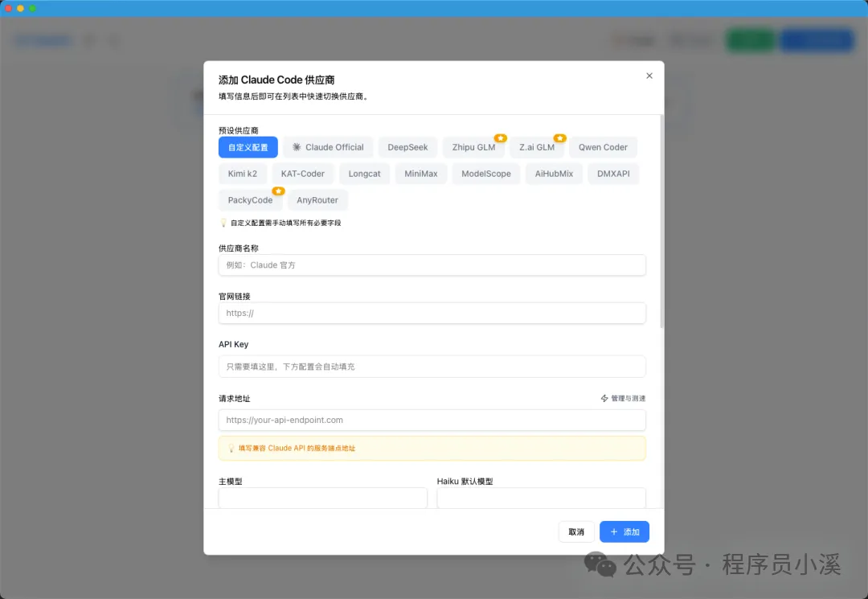This screenshot has height=599, width=868.
Task: Select the 自定义配置 preset tab
Action: click(248, 147)
